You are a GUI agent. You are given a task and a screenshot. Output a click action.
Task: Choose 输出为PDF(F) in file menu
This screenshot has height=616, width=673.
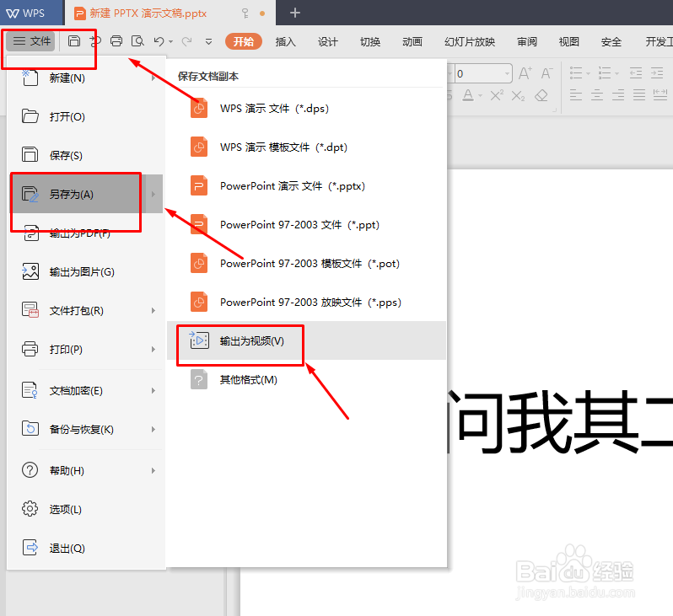click(x=88, y=233)
